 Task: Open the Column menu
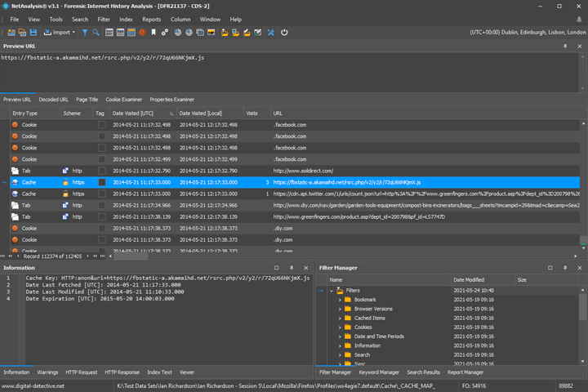pos(180,20)
